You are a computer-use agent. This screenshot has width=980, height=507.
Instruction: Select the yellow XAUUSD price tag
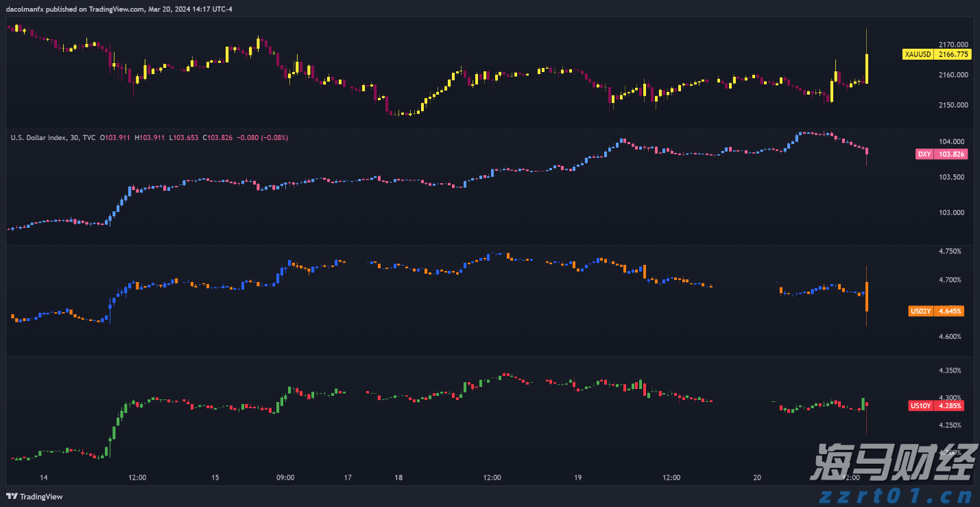(x=917, y=54)
